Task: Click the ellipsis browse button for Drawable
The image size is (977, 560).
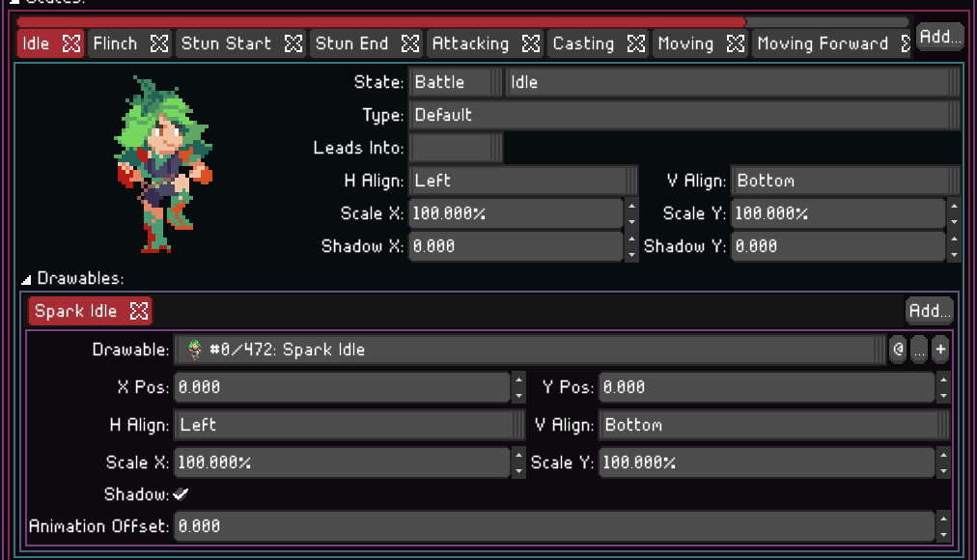Action: (919, 350)
